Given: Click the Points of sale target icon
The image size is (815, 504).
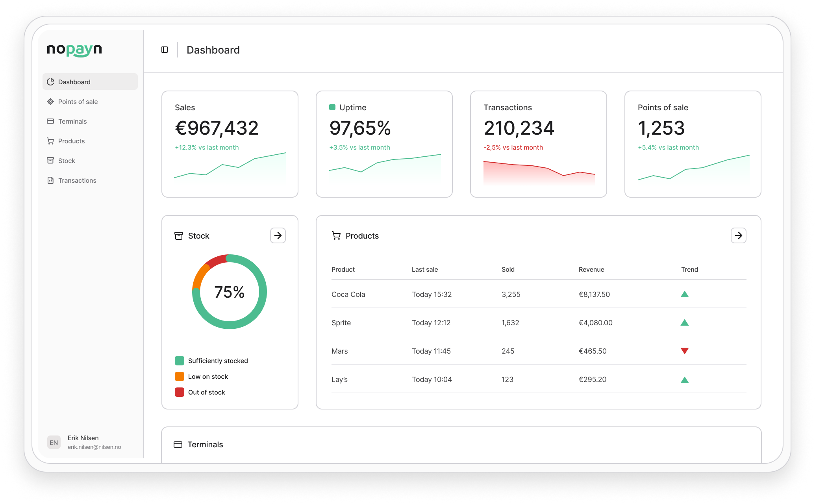Looking at the screenshot, I should click(x=50, y=102).
